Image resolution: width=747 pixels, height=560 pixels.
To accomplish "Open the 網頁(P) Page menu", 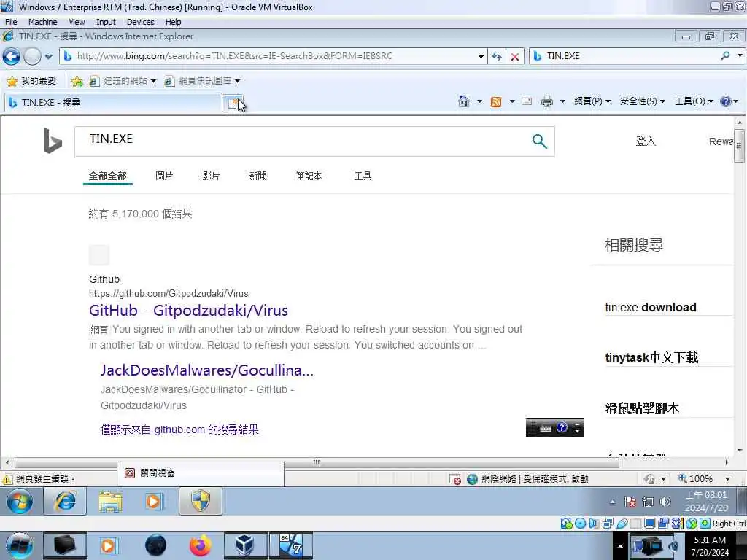I will click(592, 101).
